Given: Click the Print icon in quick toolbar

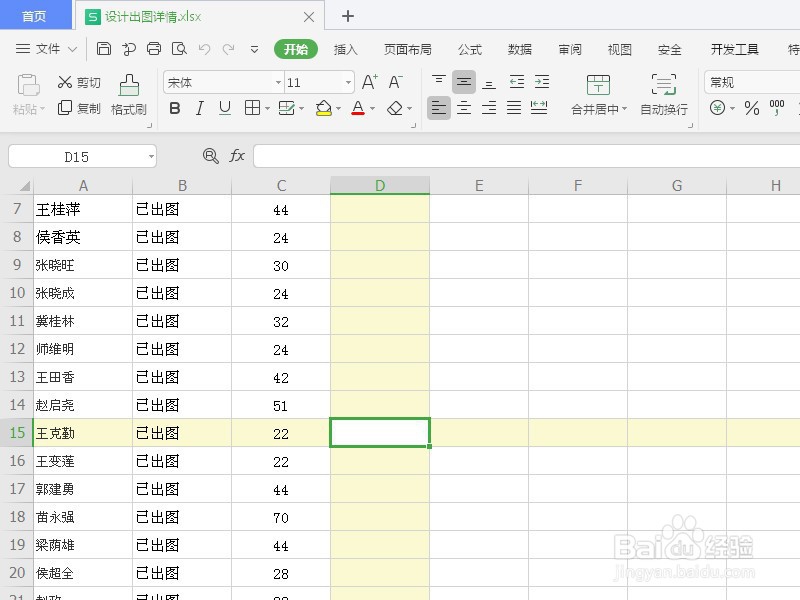Looking at the screenshot, I should [x=154, y=48].
